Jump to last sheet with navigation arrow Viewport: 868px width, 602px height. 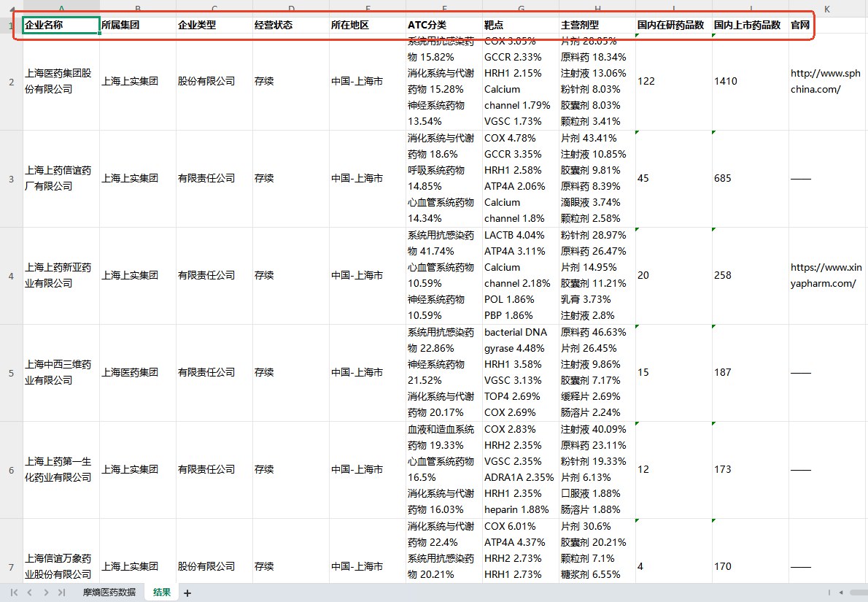coord(61,593)
